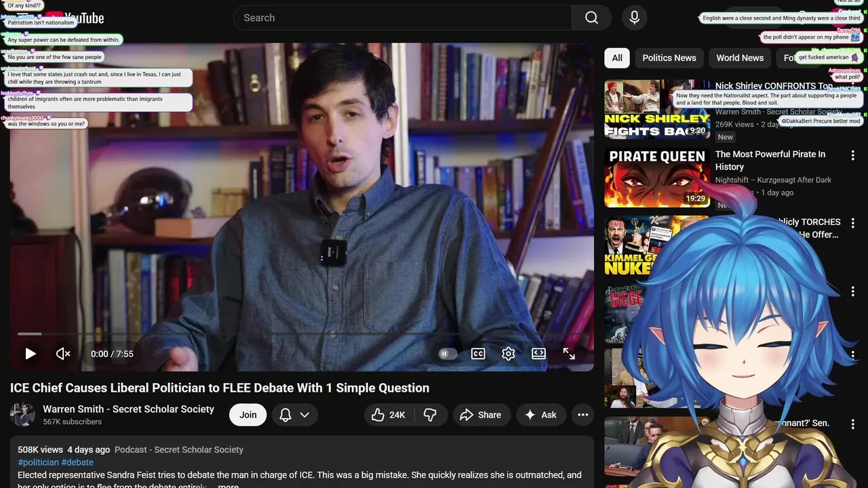The height and width of the screenshot is (488, 868).
Task: Open The Most Powerful Pirate In History title
Action: (x=770, y=160)
